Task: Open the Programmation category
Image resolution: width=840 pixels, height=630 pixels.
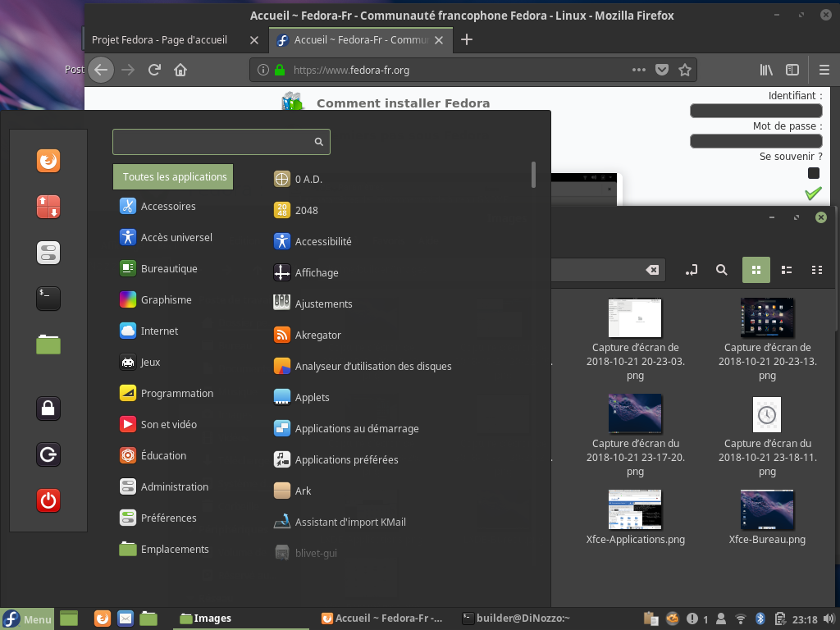Action: tap(167, 393)
